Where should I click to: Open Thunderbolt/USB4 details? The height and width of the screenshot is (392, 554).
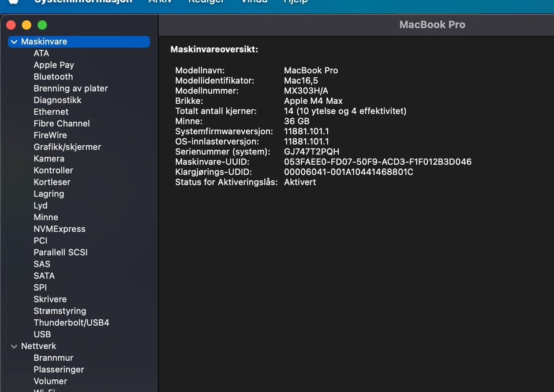tap(72, 322)
